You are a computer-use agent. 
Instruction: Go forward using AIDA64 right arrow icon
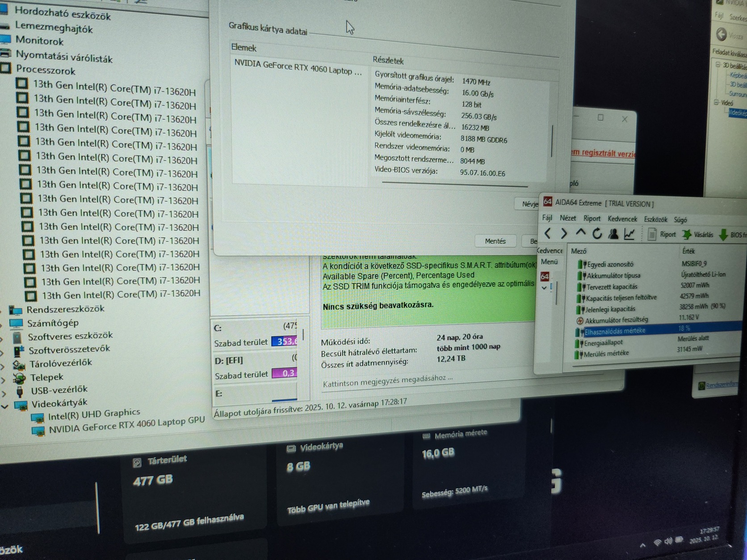tap(564, 233)
